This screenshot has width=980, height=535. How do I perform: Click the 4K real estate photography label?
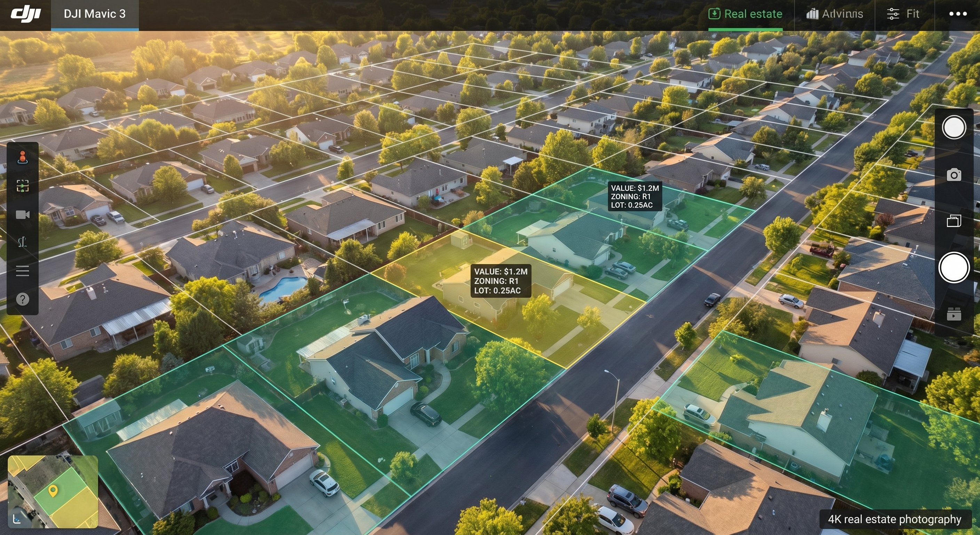click(894, 519)
